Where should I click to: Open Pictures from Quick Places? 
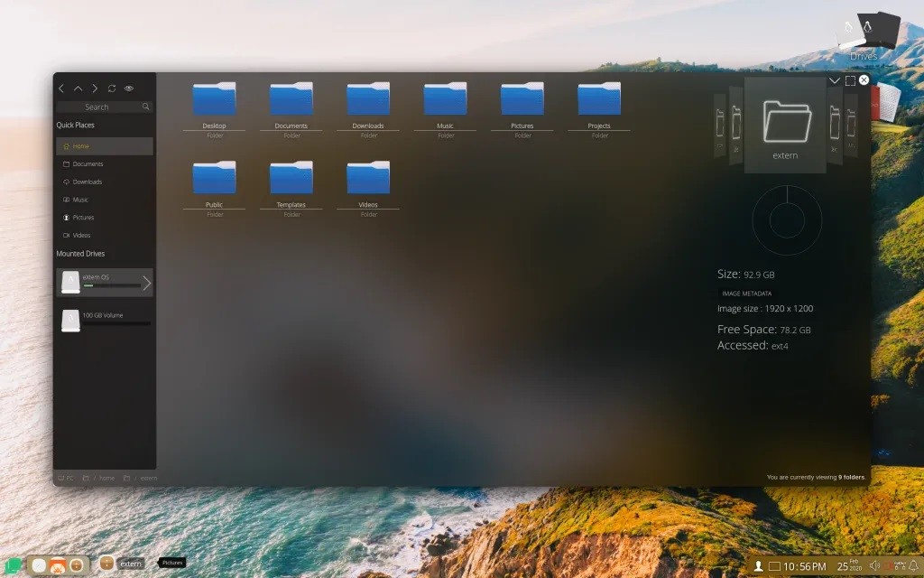[x=105, y=217]
